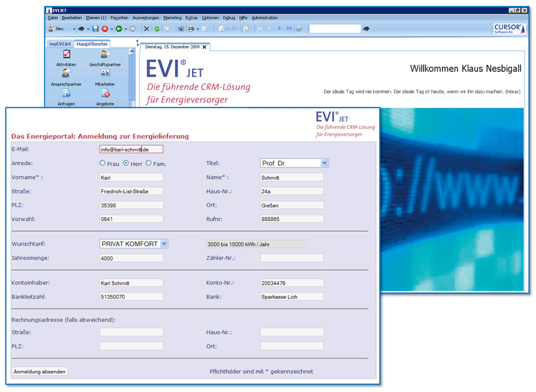Collapse sidebar with the small left arrow
Image resolution: width=536 pixels, height=392 pixels.
click(137, 41)
